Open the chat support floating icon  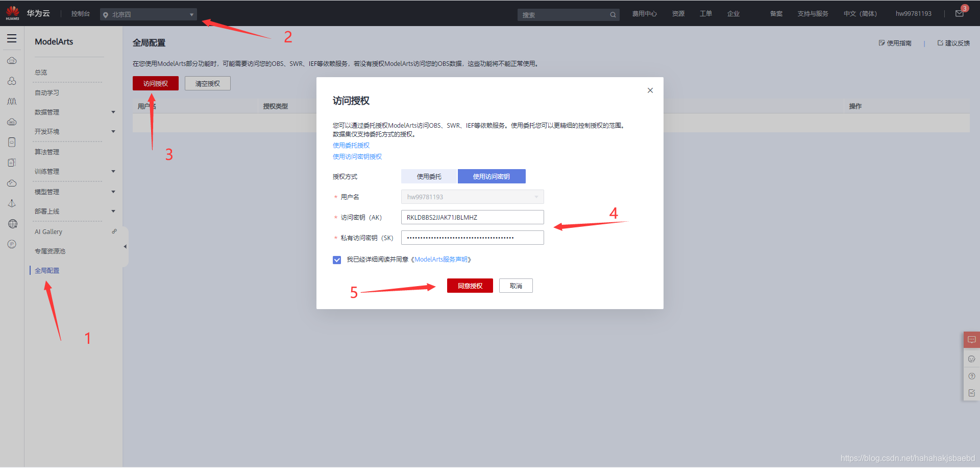click(972, 340)
